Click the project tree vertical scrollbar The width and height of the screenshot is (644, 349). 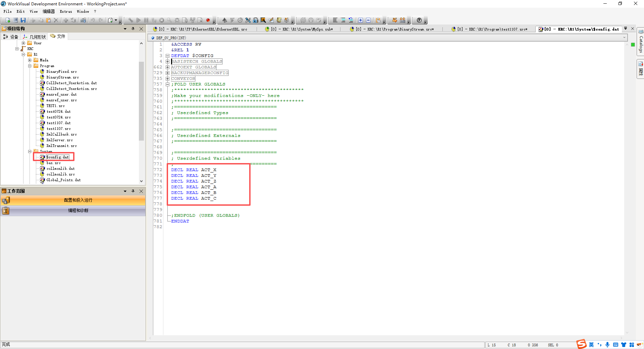(141, 101)
